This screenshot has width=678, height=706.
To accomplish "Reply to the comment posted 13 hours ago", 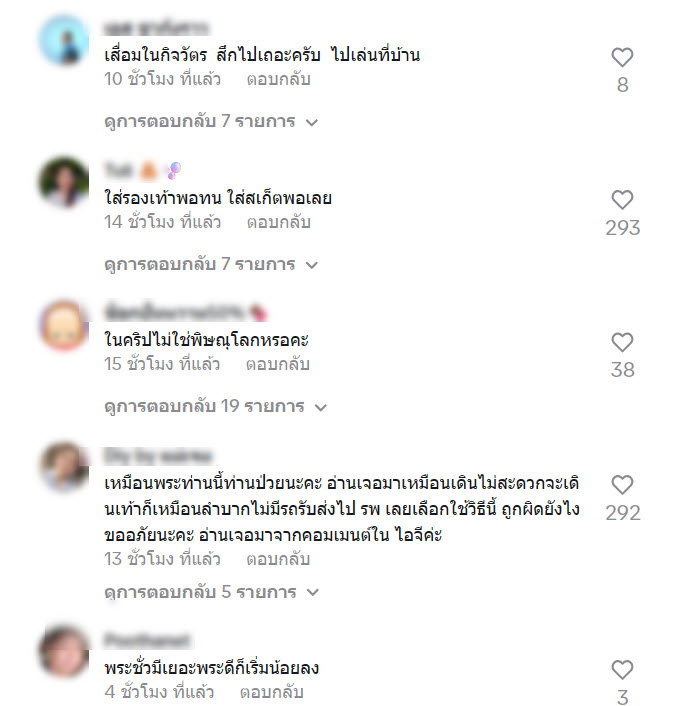I will tap(278, 559).
